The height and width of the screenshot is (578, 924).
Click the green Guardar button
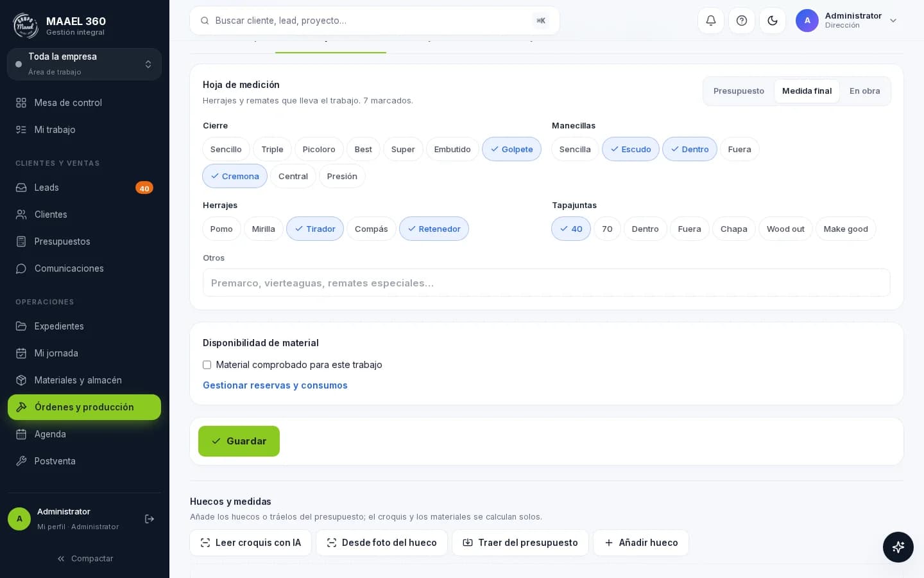(x=239, y=441)
